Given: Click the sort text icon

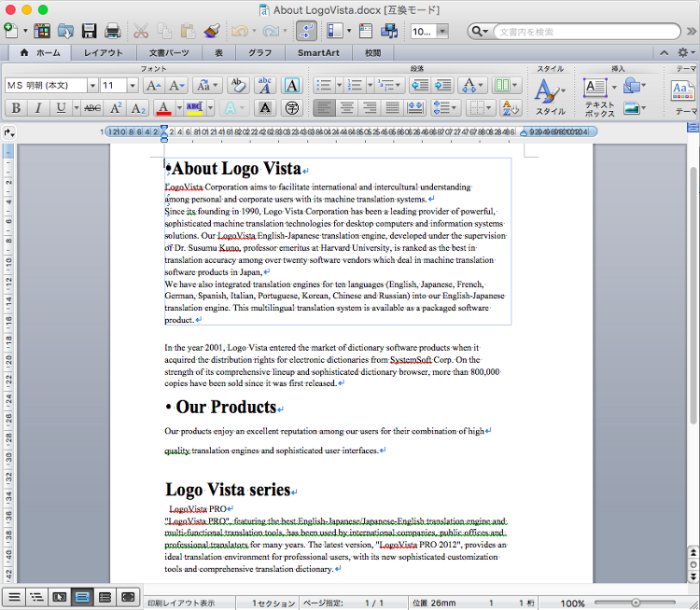Looking at the screenshot, I should [510, 108].
